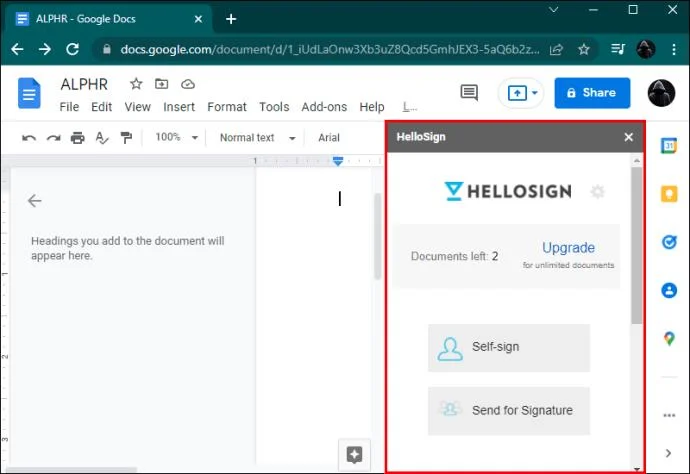690x474 pixels.
Task: Click the truncated last edit link
Action: 410,107
